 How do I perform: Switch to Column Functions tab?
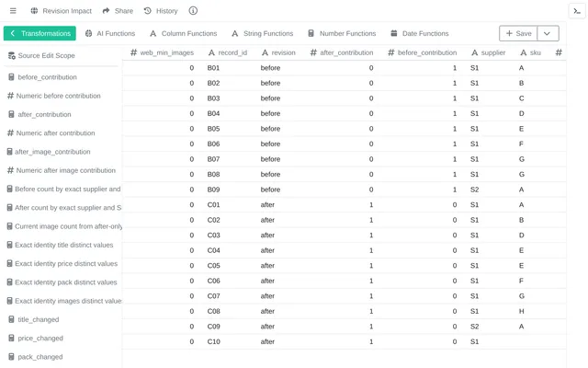coord(184,33)
